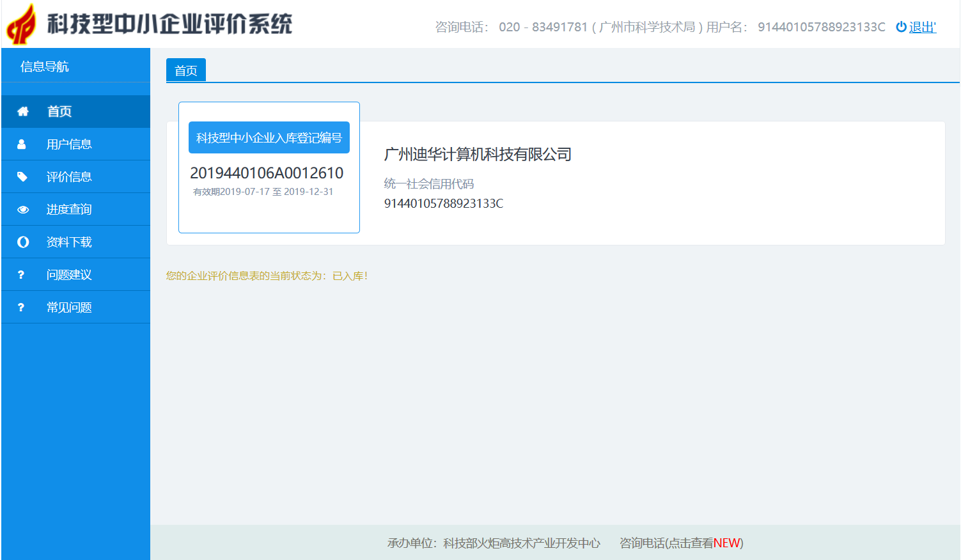
Task: Go to 评价信息 in the sidebar
Action: coord(75,177)
